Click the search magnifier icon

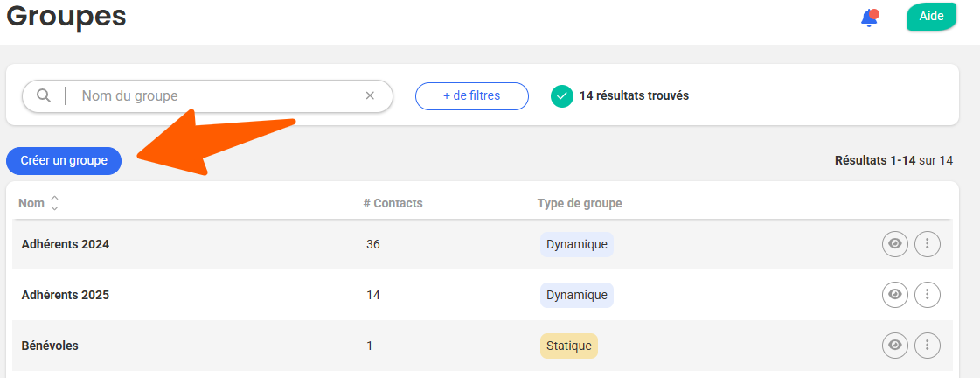coord(44,95)
